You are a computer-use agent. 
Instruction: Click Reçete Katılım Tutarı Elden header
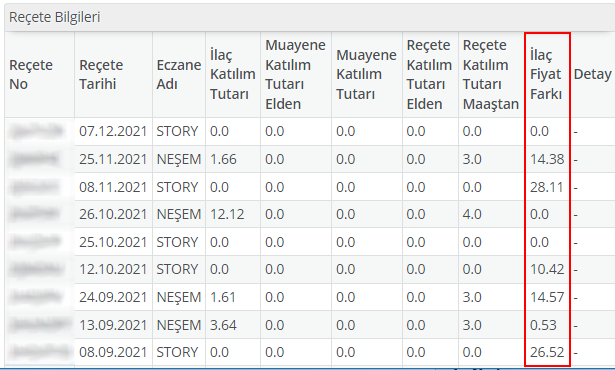pyautogui.click(x=429, y=75)
